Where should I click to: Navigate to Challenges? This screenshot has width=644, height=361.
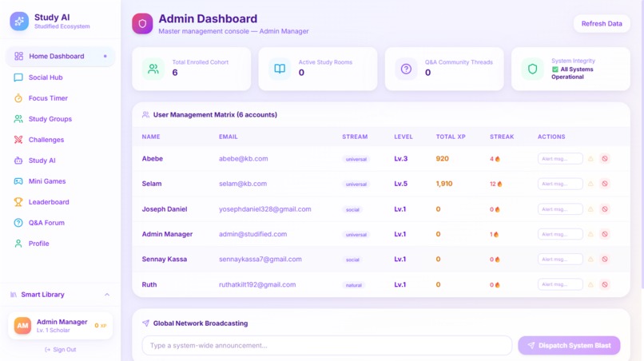(x=60, y=140)
